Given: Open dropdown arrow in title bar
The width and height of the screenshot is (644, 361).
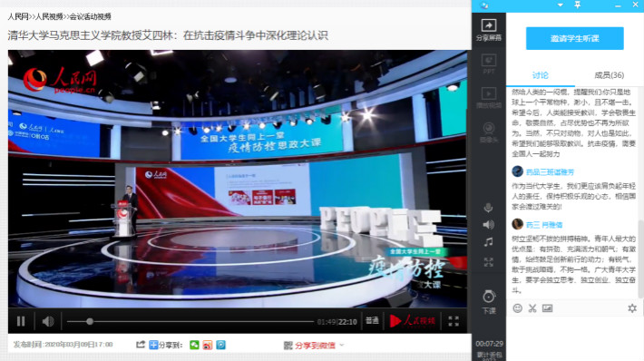Looking at the screenshot, I should point(561,5).
